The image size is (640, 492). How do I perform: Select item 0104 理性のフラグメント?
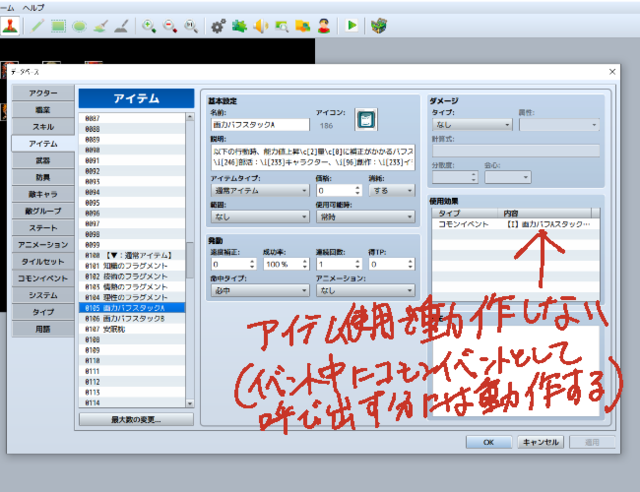132,297
